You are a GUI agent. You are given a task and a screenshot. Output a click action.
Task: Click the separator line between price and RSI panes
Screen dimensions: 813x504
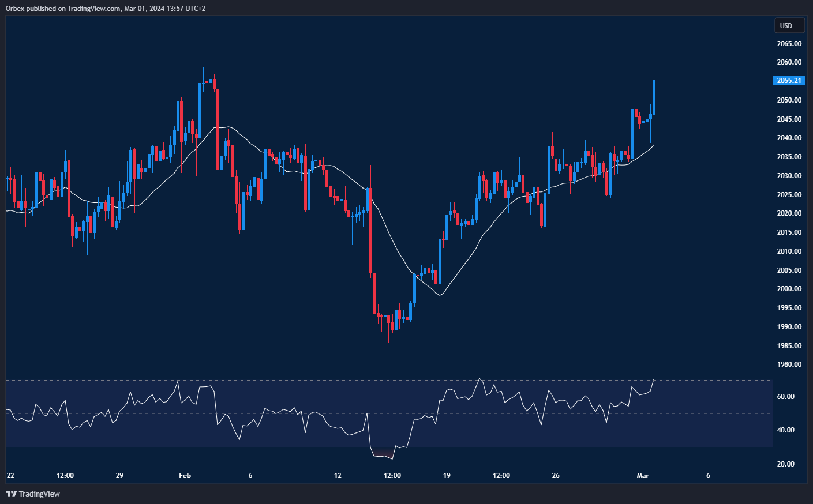click(389, 368)
